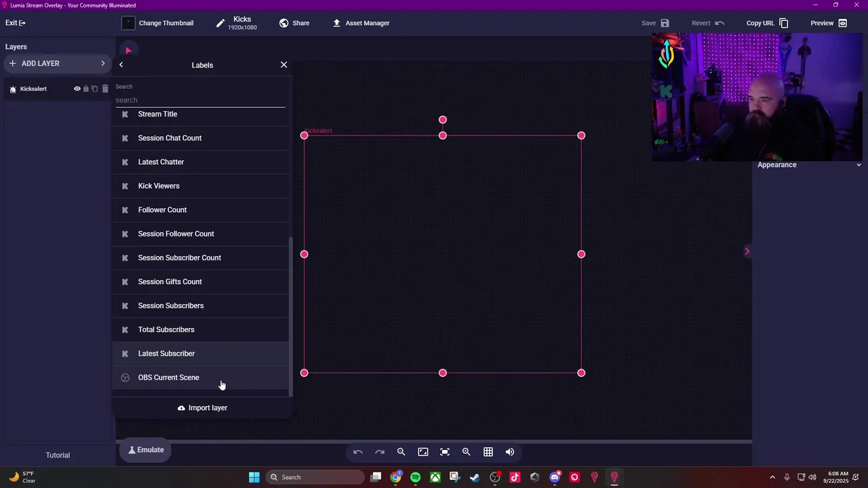Open the Tutorial link
The width and height of the screenshot is (868, 488).
58,455
